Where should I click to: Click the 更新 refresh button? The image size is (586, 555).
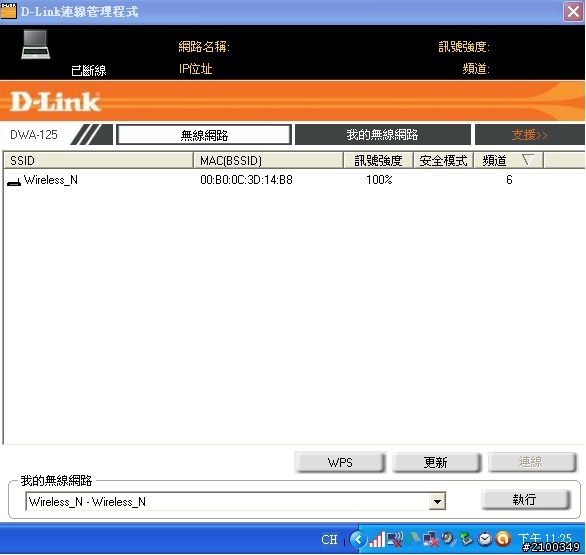coord(436,462)
